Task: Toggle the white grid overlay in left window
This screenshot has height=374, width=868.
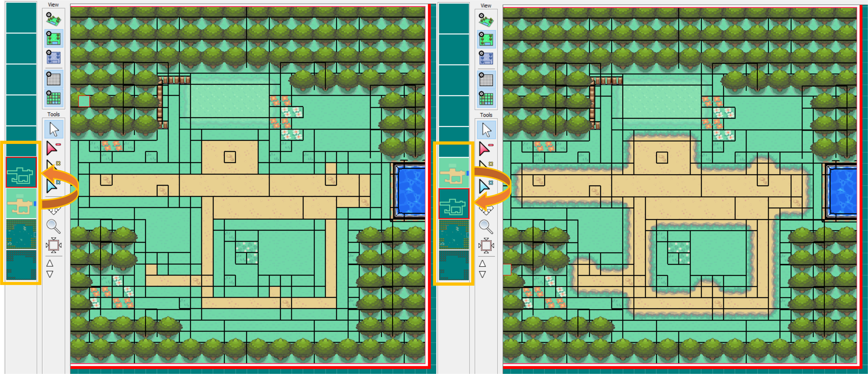Action: point(54,79)
